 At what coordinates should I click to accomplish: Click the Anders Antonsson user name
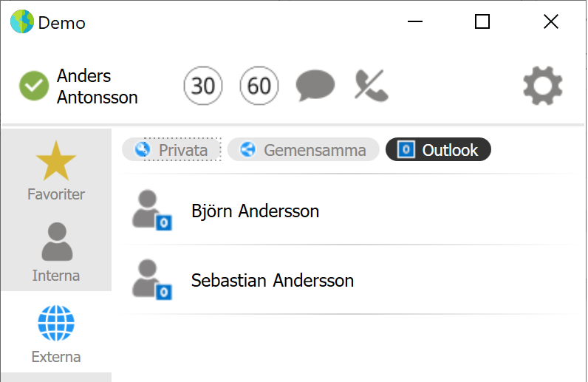tap(97, 86)
